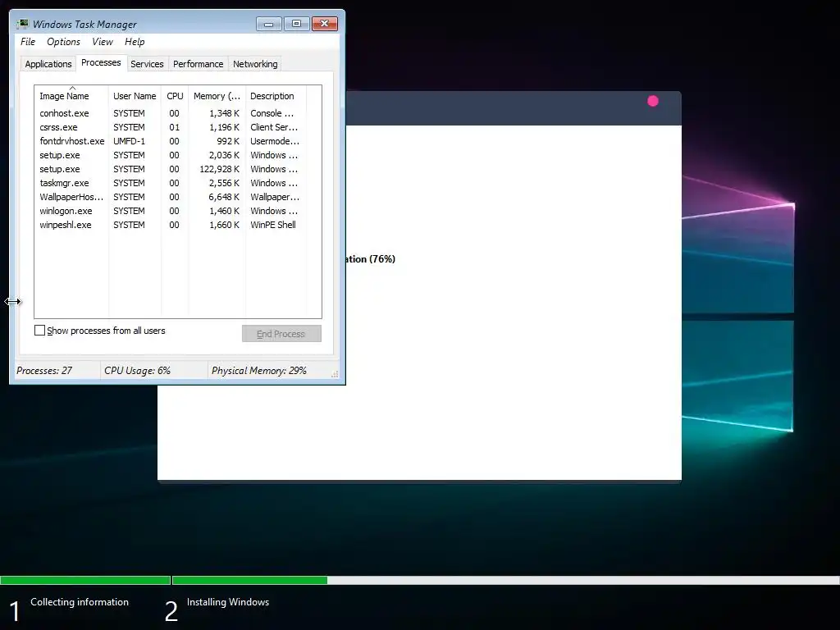The height and width of the screenshot is (630, 840).
Task: Select the winlogon.exe process row
Action: coord(171,211)
